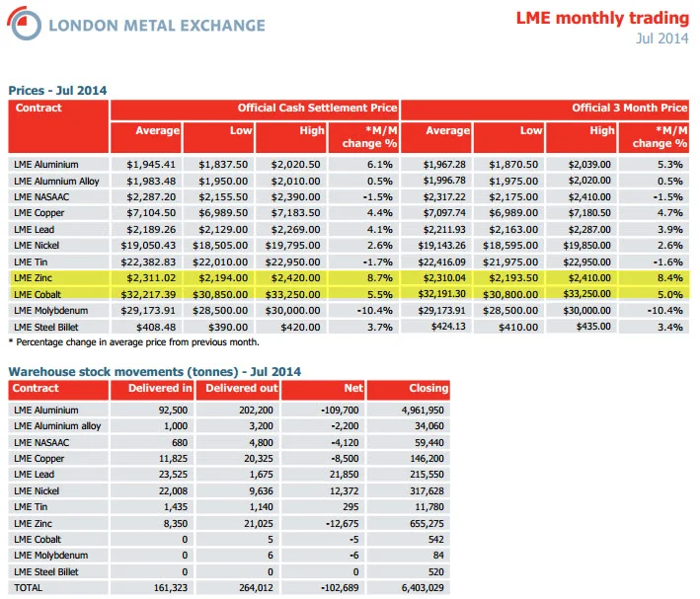Select LME Molybdenum label in prices table

pos(50,311)
